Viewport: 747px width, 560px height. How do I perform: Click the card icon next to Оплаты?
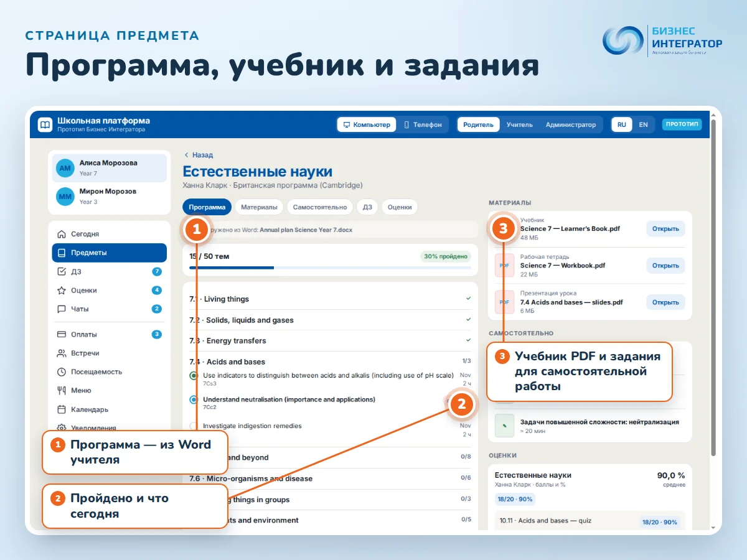pyautogui.click(x=61, y=334)
